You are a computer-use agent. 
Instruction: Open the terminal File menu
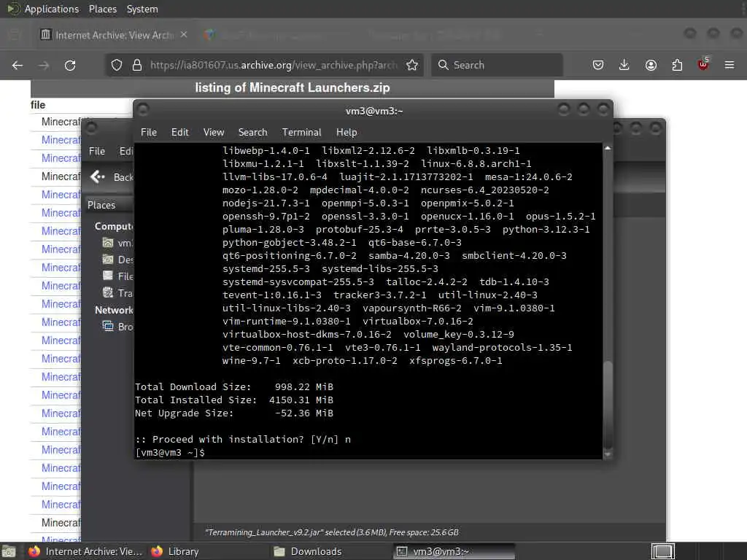tap(149, 133)
